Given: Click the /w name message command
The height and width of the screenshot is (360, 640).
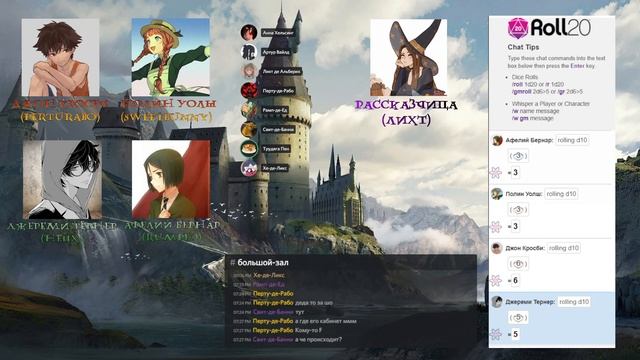Looking at the screenshot, I should pyautogui.click(x=536, y=111).
